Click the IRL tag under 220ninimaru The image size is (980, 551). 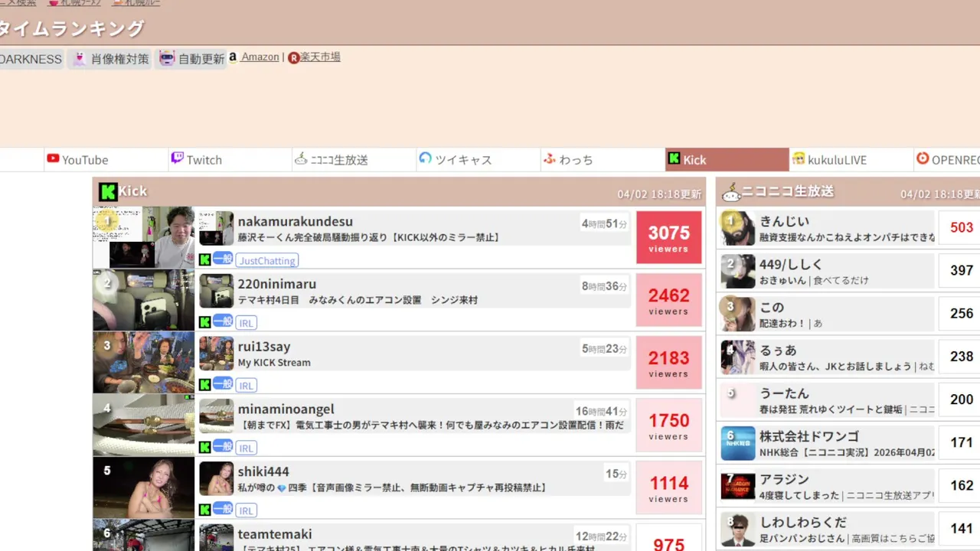click(x=246, y=323)
